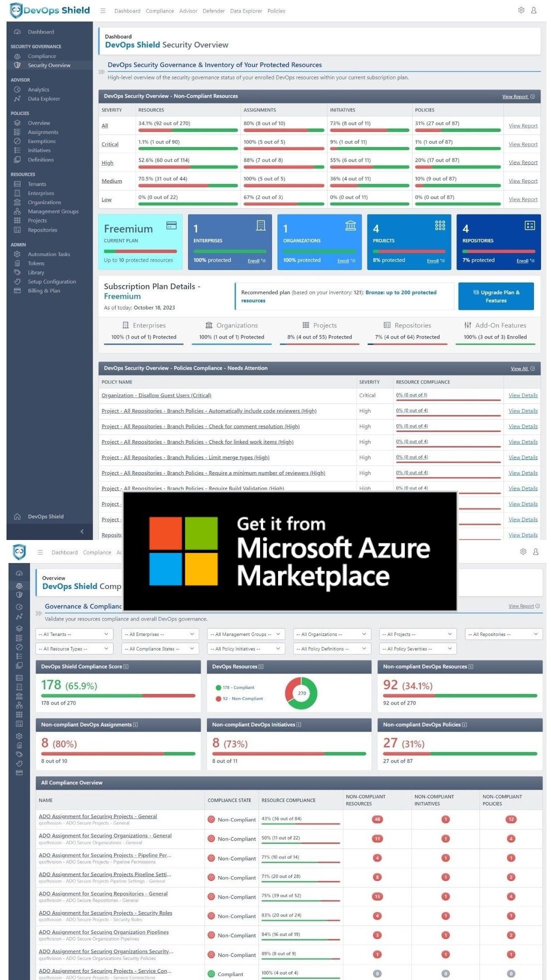
Task: Open the All Organizations dropdown filter
Action: pyautogui.click(x=331, y=634)
